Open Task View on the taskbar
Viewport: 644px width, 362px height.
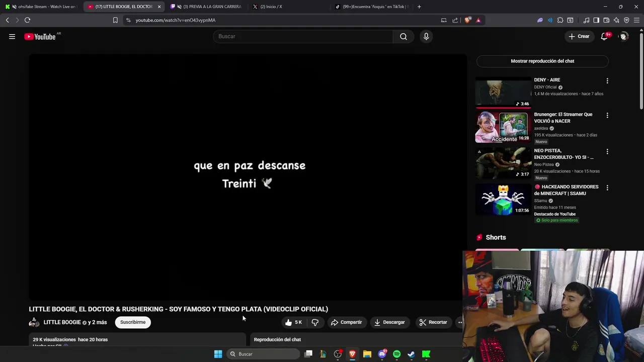(x=308, y=354)
